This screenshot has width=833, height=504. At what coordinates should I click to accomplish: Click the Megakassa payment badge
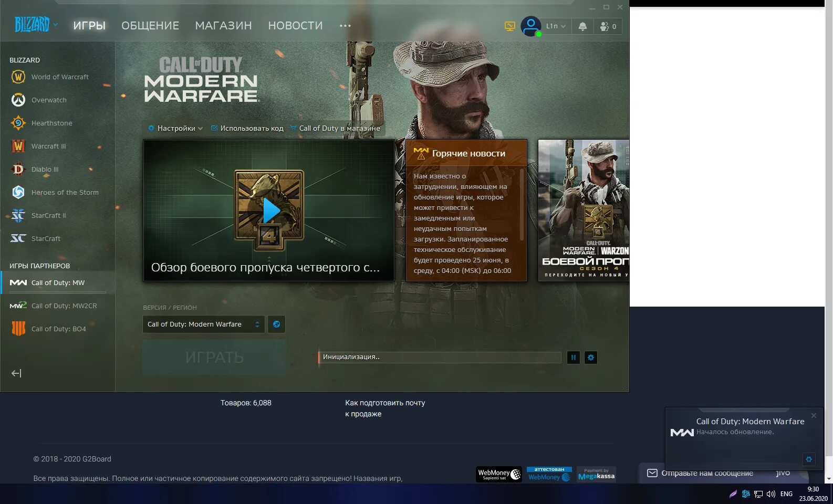(596, 475)
